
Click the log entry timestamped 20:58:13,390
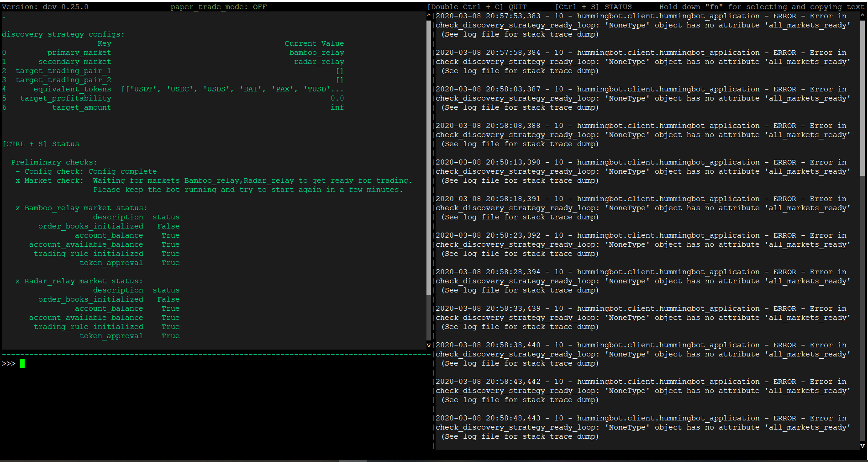(643, 171)
